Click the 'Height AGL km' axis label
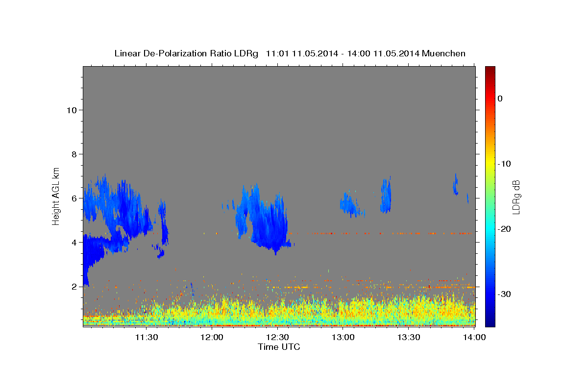This screenshot has width=588, height=392. (x=56, y=196)
